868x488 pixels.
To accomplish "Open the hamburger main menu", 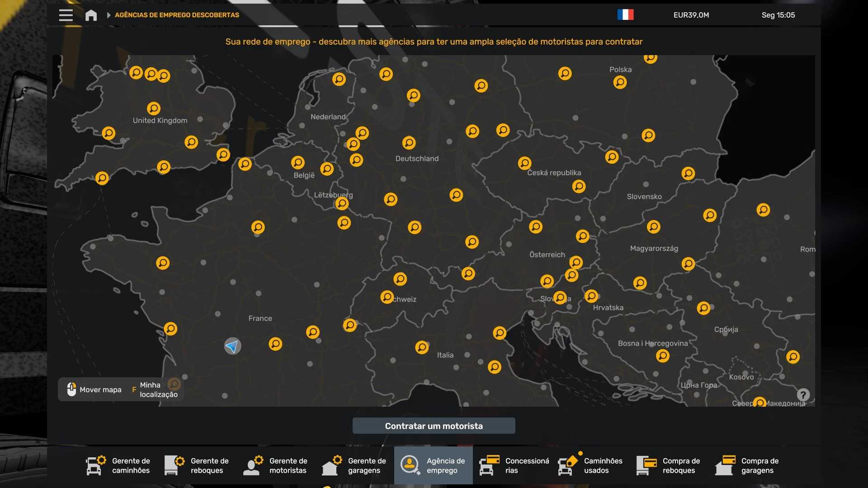I will coord(66,15).
